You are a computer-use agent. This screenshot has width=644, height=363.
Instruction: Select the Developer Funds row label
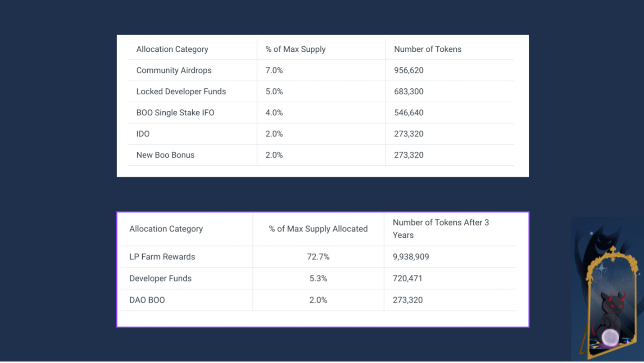click(x=160, y=278)
